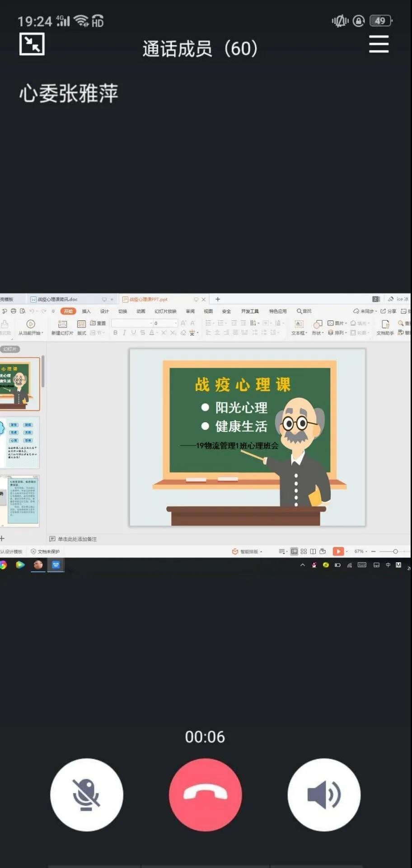Open the font size dropdown box
The width and height of the screenshot is (412, 868).
[x=175, y=323]
